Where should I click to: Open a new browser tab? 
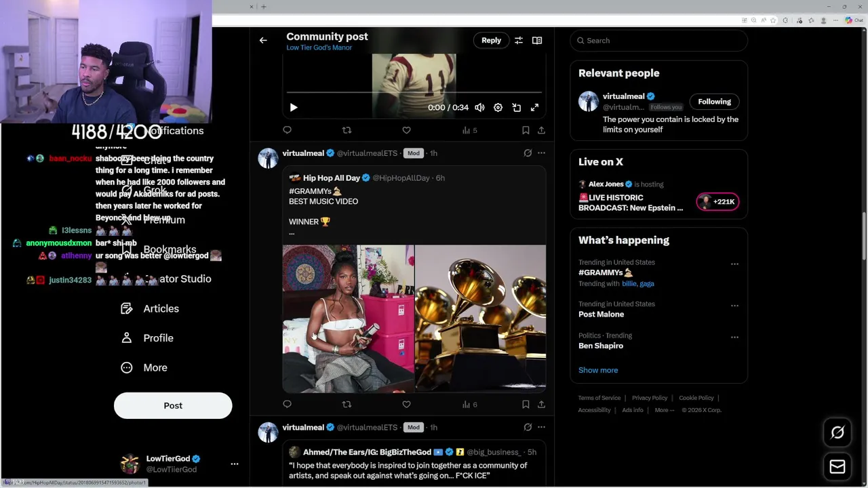coord(264,7)
